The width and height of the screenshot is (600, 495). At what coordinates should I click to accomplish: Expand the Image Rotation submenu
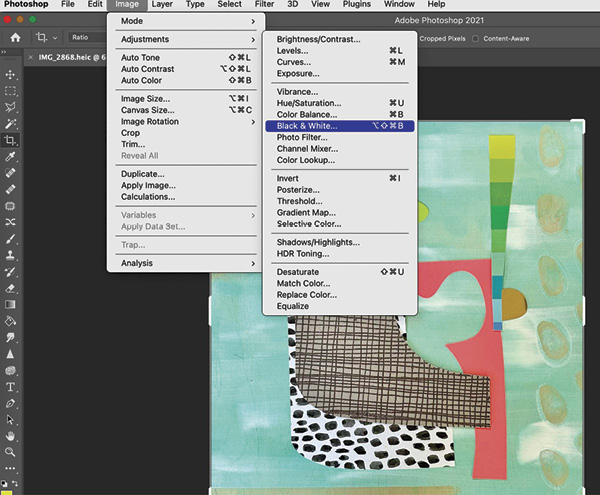pyautogui.click(x=186, y=122)
